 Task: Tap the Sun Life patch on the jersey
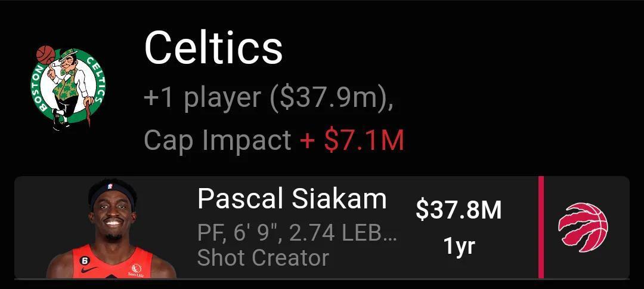tap(136, 271)
